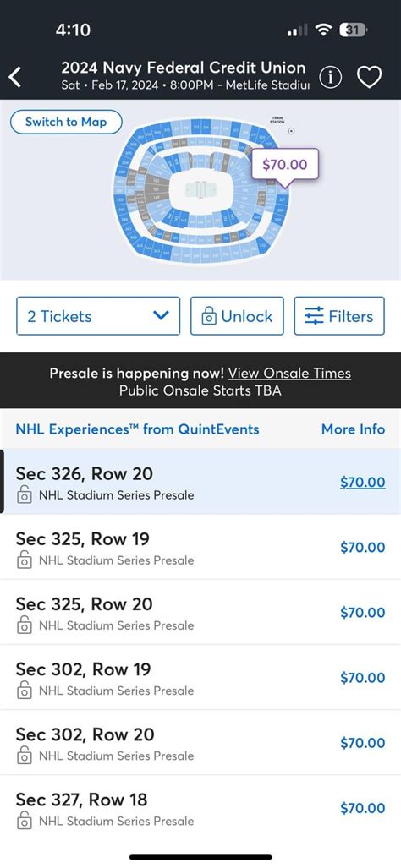
Task: Tap More Info for NHL Experiences
Action: click(353, 429)
